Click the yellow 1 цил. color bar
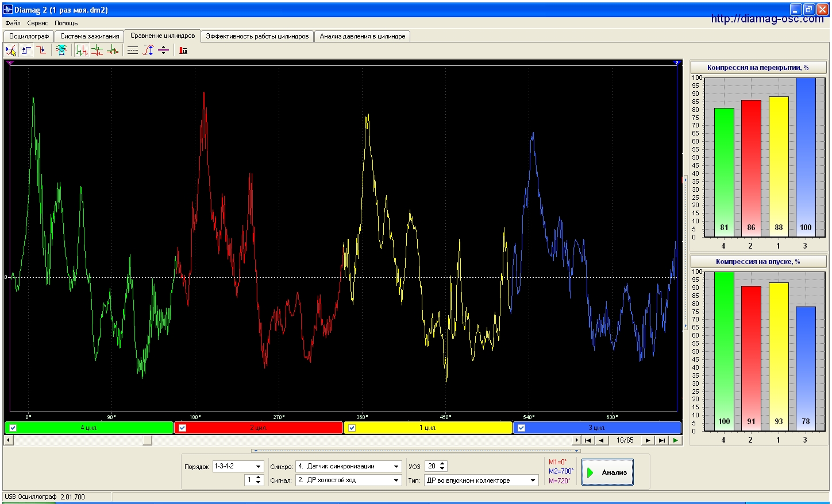 [x=428, y=428]
